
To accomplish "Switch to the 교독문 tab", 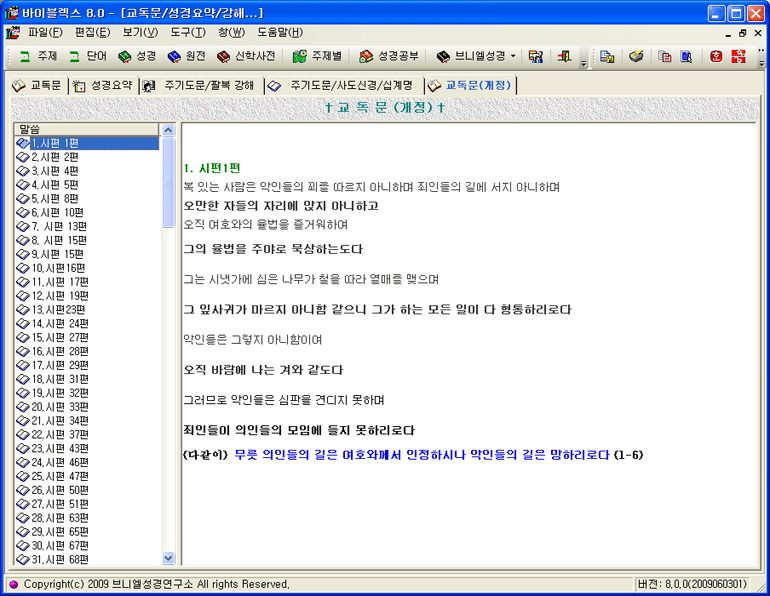I will click(37, 85).
